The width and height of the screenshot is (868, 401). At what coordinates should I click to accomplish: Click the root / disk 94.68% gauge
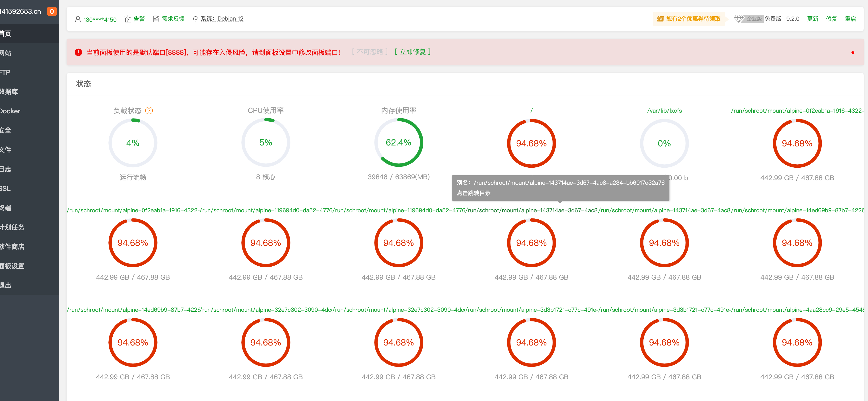tap(531, 143)
